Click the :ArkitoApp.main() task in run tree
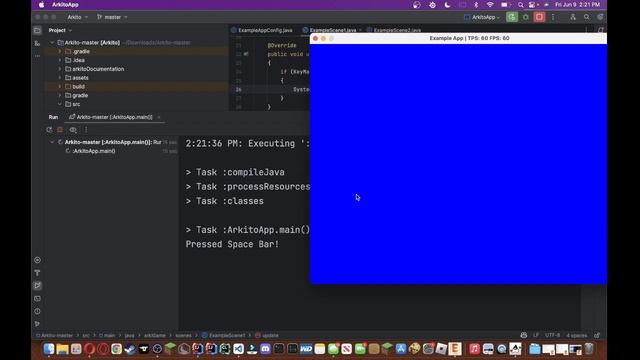This screenshot has height=360, width=640. click(93, 151)
